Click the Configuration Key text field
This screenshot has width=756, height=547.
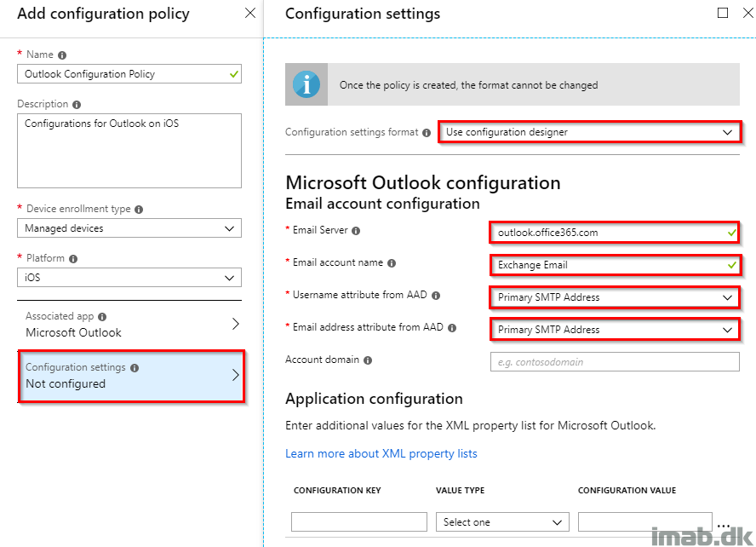point(359,522)
